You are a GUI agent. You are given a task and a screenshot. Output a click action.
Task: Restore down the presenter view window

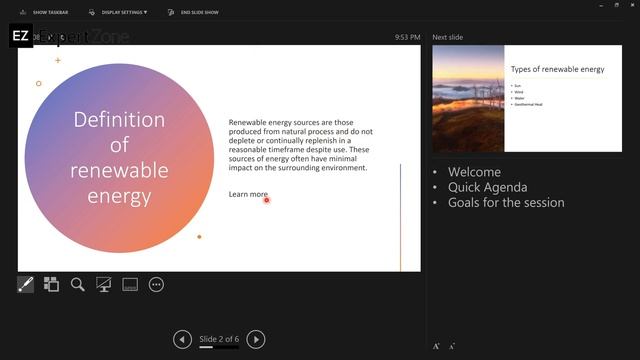[617, 5]
